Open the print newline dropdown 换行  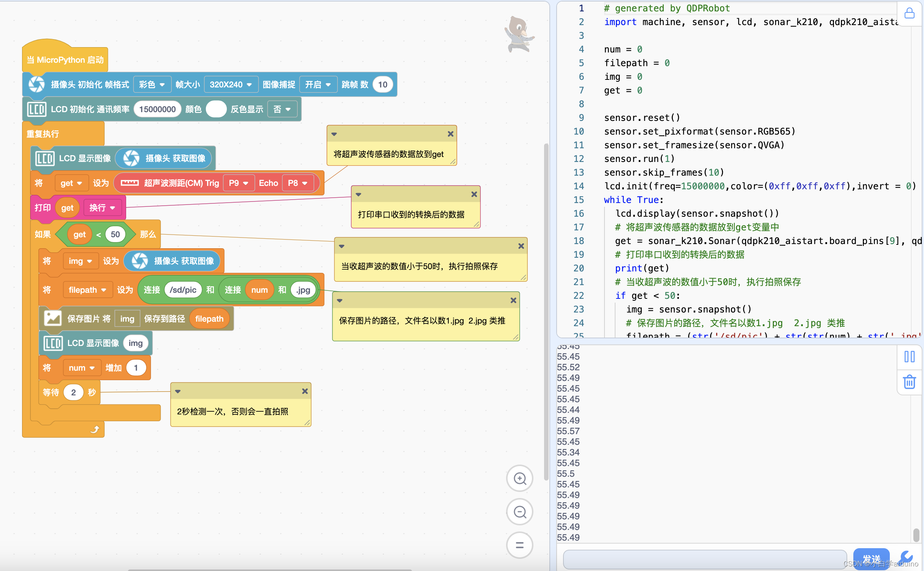click(x=102, y=208)
